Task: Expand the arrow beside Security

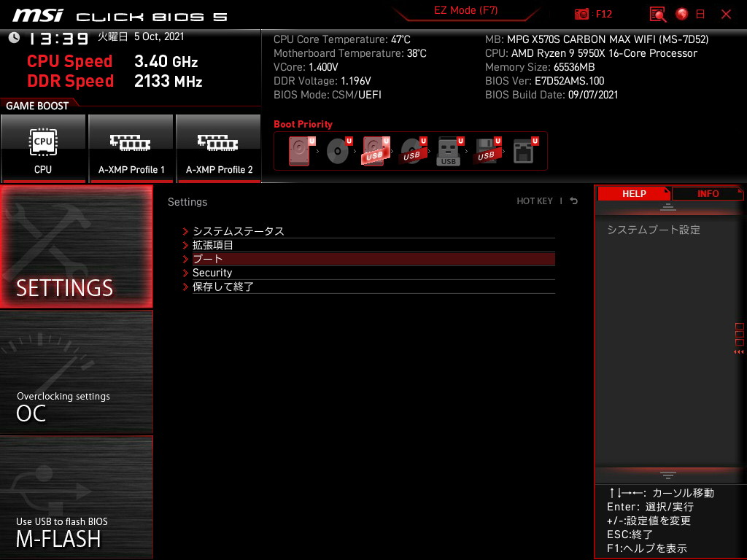Action: coord(186,273)
